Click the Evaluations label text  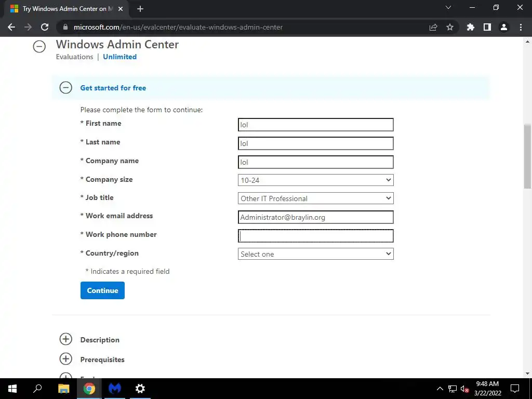(x=75, y=57)
